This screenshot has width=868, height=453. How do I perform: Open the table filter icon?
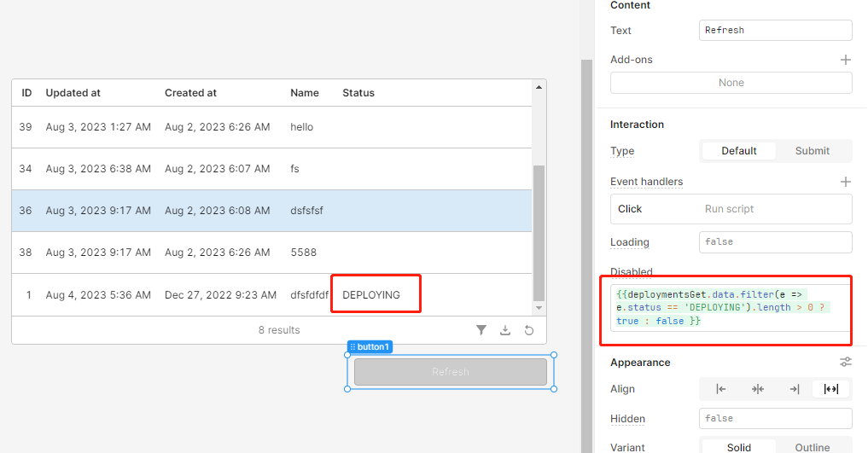(x=481, y=330)
